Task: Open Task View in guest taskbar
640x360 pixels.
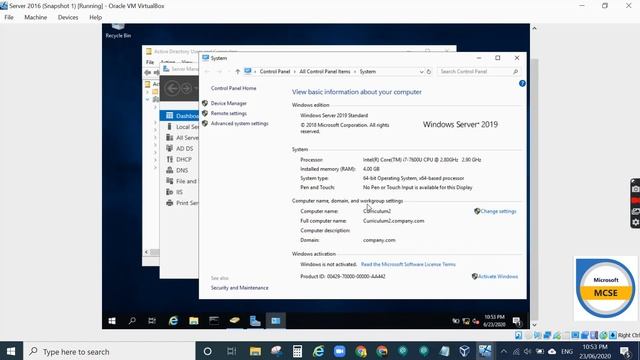Action: coord(152,321)
